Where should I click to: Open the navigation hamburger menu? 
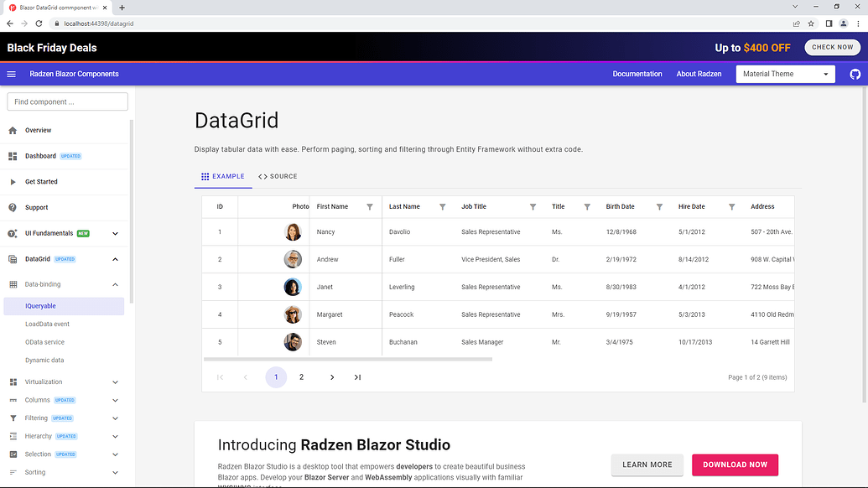tap(11, 74)
